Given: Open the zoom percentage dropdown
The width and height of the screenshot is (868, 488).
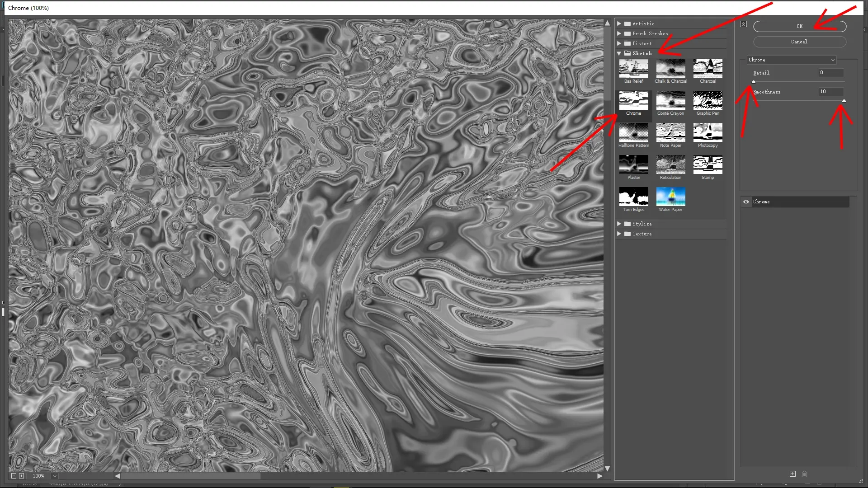Looking at the screenshot, I should [x=54, y=476].
